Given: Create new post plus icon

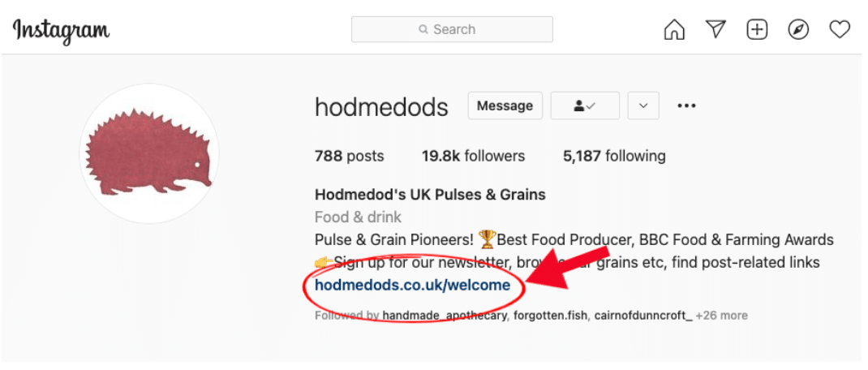Looking at the screenshot, I should pos(757,29).
